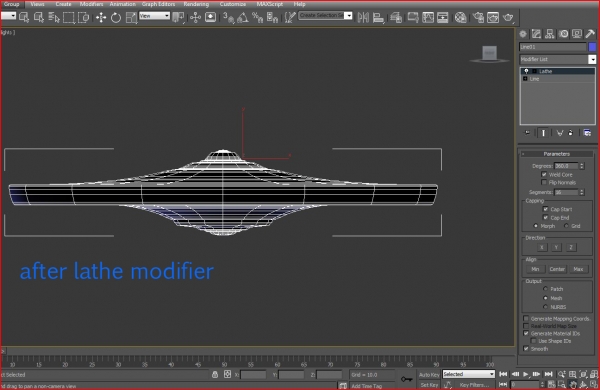Enable Generate Mapping Coords checkbox

pos(526,318)
